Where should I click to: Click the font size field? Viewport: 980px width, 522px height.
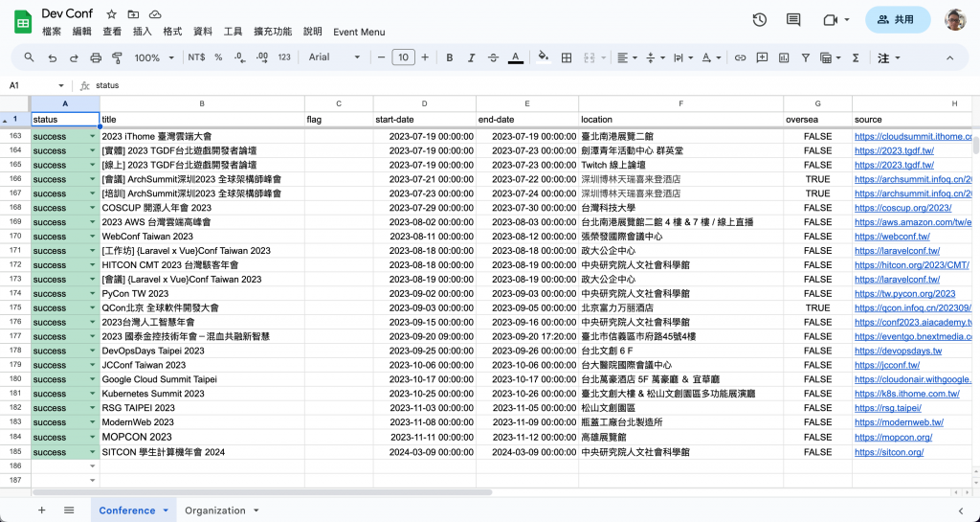tap(403, 57)
